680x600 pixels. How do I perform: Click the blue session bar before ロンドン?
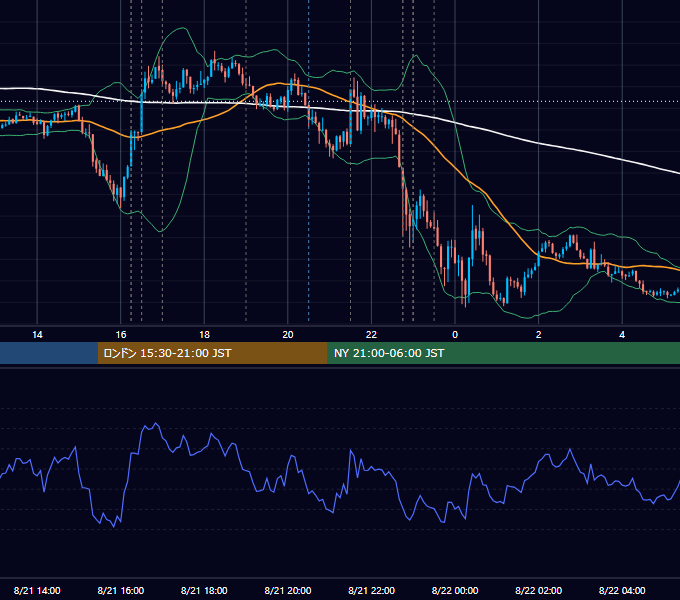tap(49, 353)
